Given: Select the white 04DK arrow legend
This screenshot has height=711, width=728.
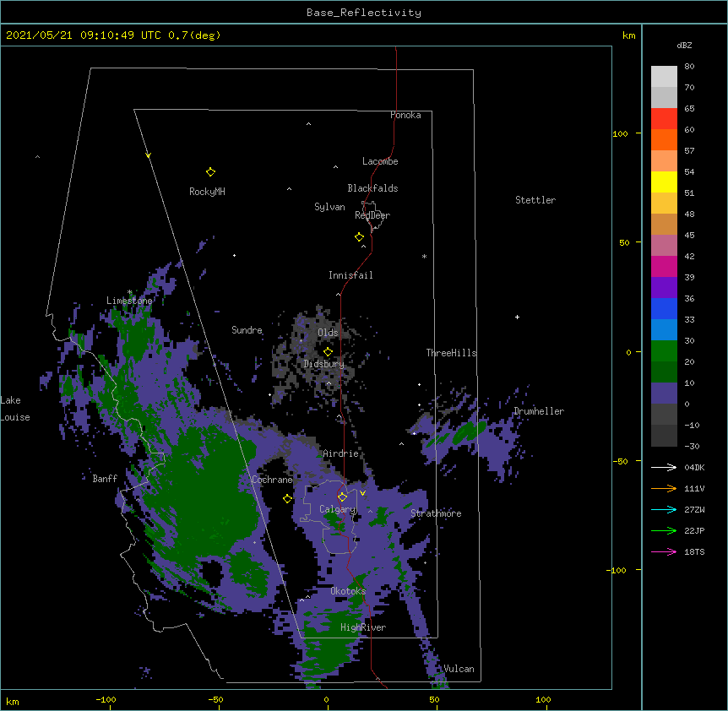Looking at the screenshot, I should 664,467.
